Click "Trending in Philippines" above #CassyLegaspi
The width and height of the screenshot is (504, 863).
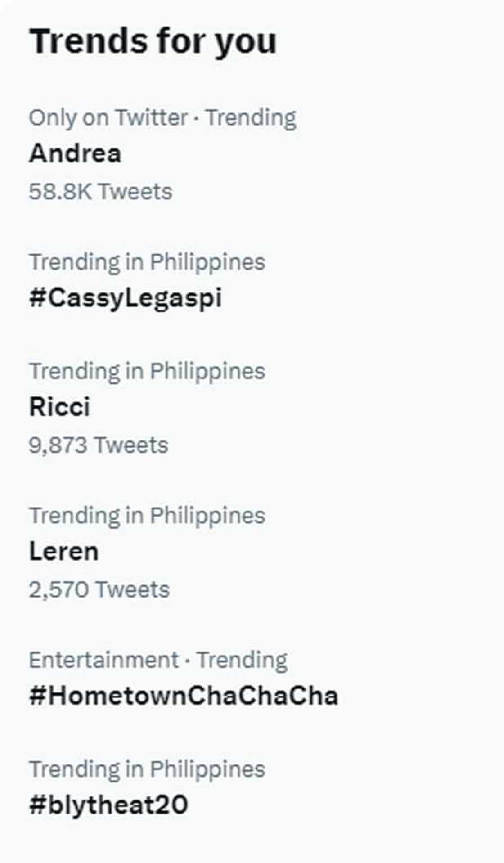click(147, 262)
